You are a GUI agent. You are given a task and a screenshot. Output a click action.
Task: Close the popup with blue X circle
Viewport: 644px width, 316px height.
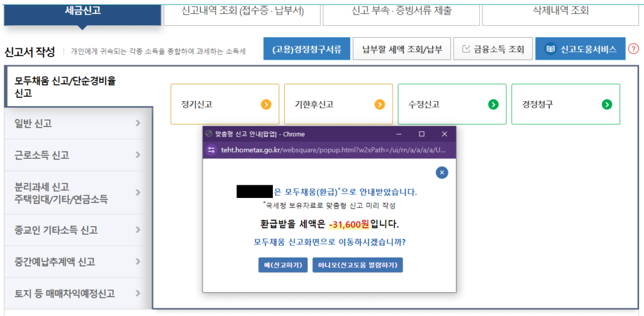(442, 173)
